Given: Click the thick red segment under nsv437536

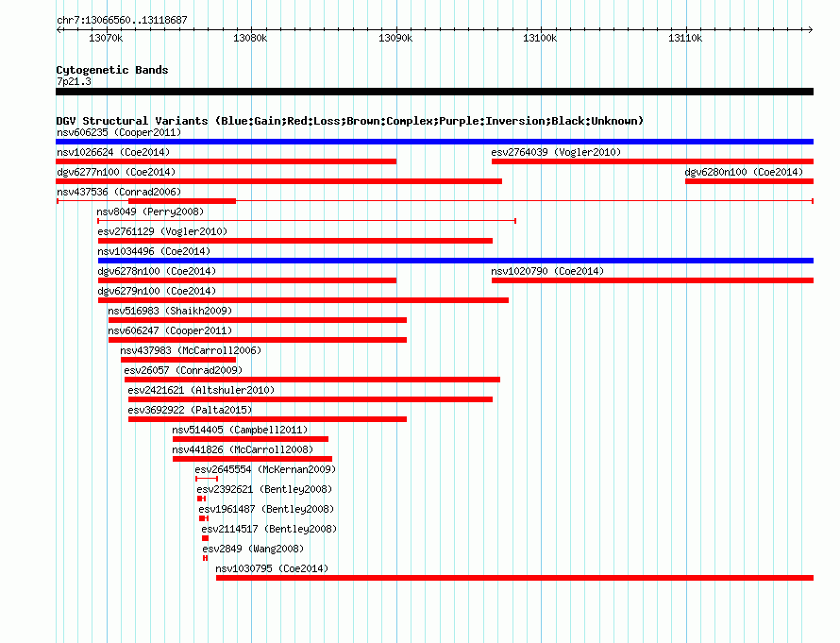Looking at the screenshot, I should click(x=182, y=201).
